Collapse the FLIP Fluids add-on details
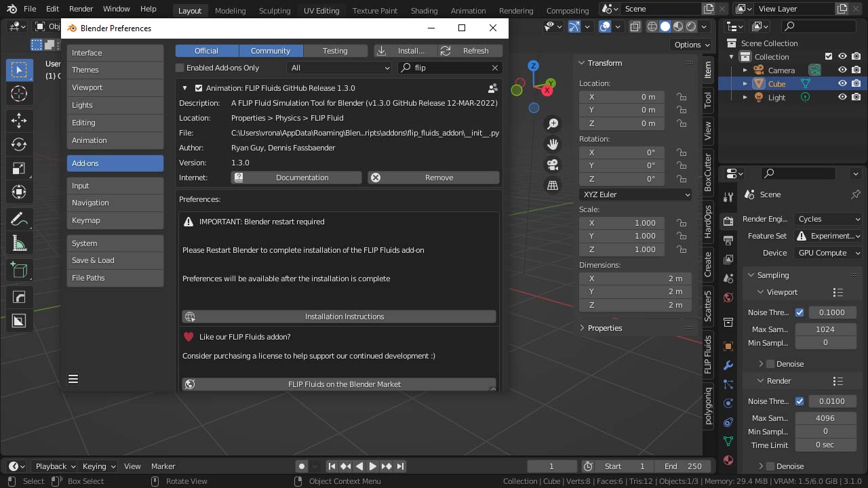This screenshot has width=868, height=488. tap(184, 88)
